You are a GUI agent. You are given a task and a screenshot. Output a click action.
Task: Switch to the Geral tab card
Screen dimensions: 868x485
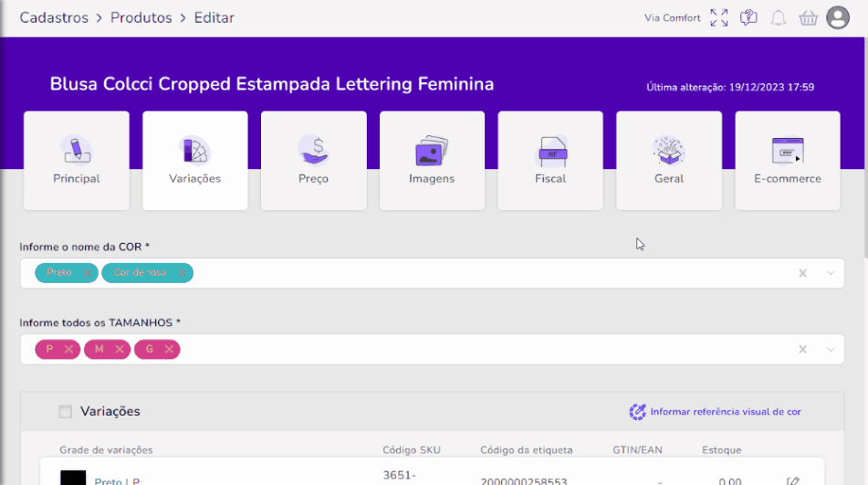669,161
